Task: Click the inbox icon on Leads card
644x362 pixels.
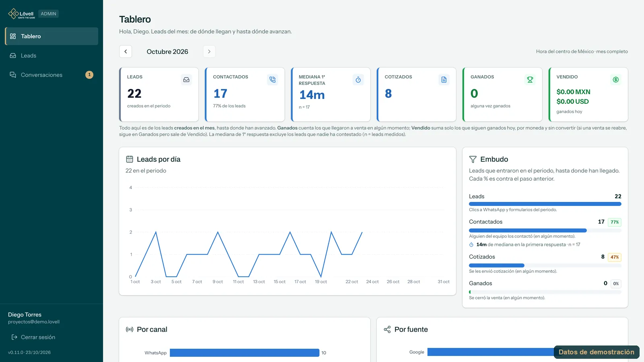Action: click(186, 80)
